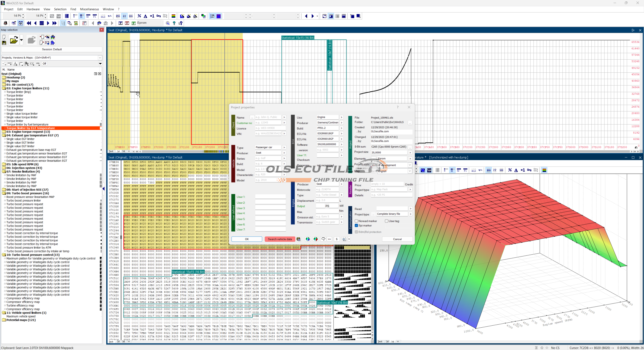Click the 16-bit display mode icon
Image resolution: width=644 pixels, height=350 pixels.
pyautogui.click(x=82, y=16)
